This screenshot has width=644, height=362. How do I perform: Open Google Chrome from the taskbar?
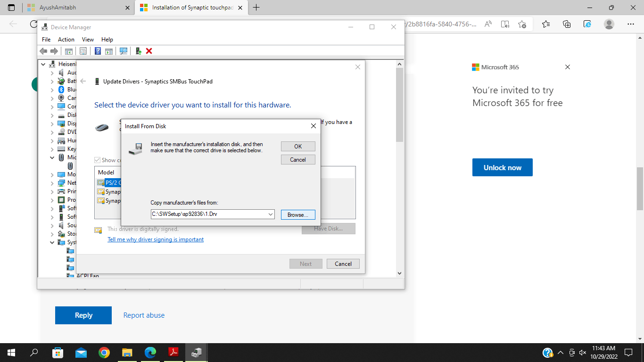(104, 352)
